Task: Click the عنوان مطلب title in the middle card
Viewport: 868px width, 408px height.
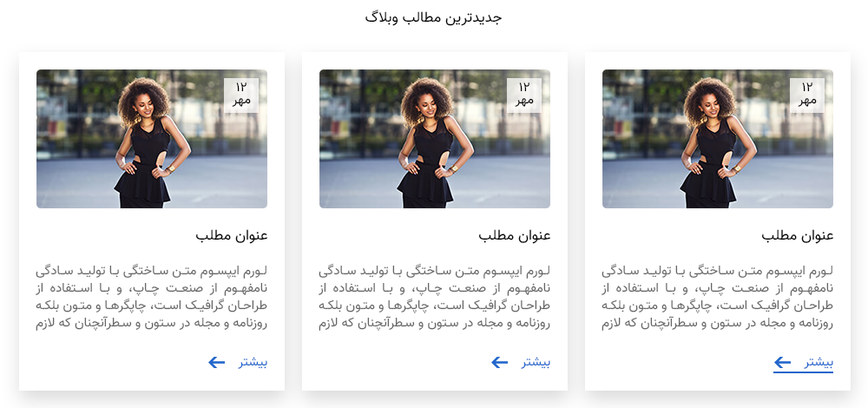Action: point(514,236)
